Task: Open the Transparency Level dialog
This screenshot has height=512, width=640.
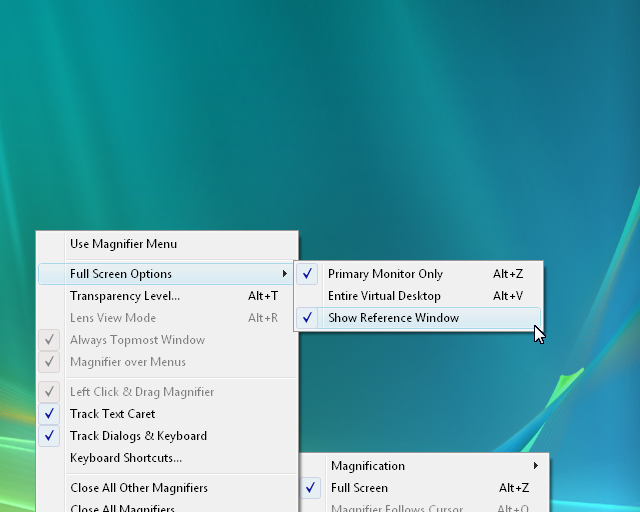Action: [x=125, y=296]
